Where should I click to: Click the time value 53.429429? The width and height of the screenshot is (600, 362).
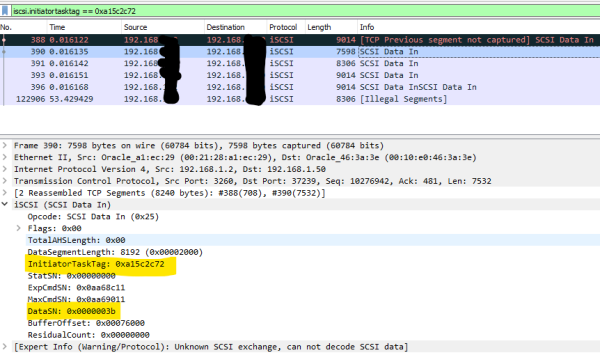pyautogui.click(x=71, y=99)
